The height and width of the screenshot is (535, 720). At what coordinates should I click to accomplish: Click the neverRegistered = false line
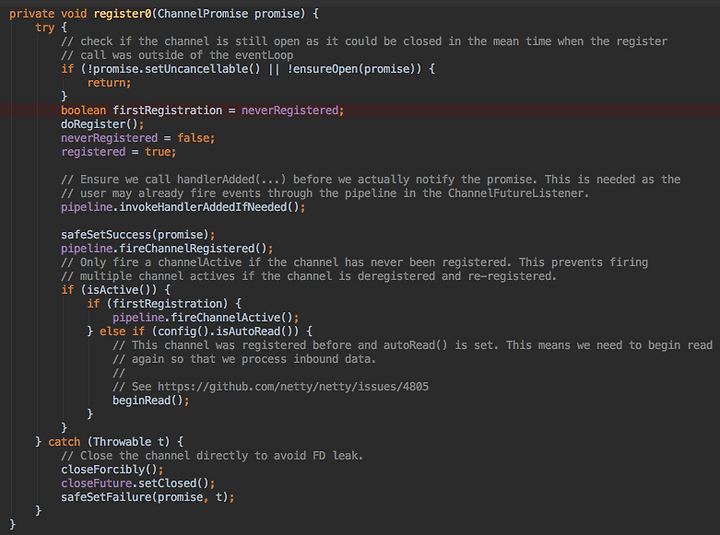coord(138,138)
